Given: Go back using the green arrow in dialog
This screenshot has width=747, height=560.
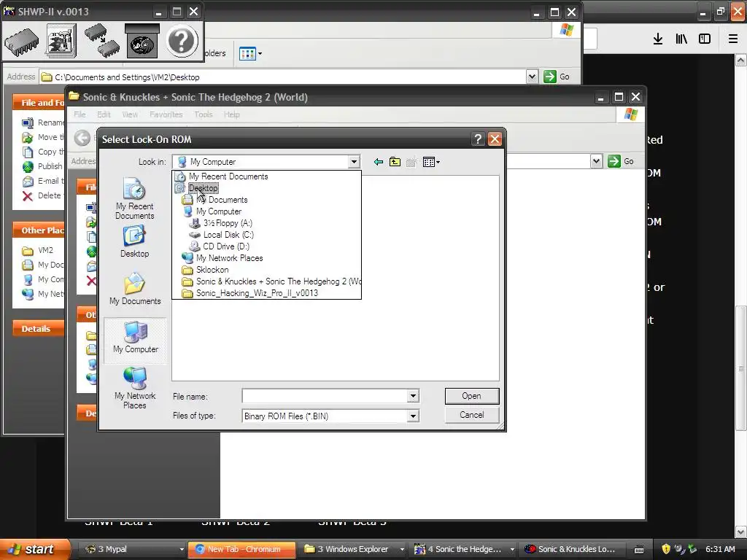Looking at the screenshot, I should pos(379,162).
